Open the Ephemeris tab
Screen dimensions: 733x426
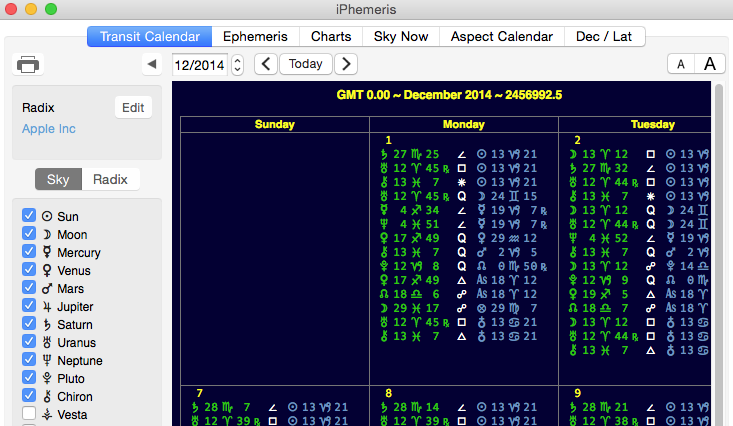pos(255,36)
